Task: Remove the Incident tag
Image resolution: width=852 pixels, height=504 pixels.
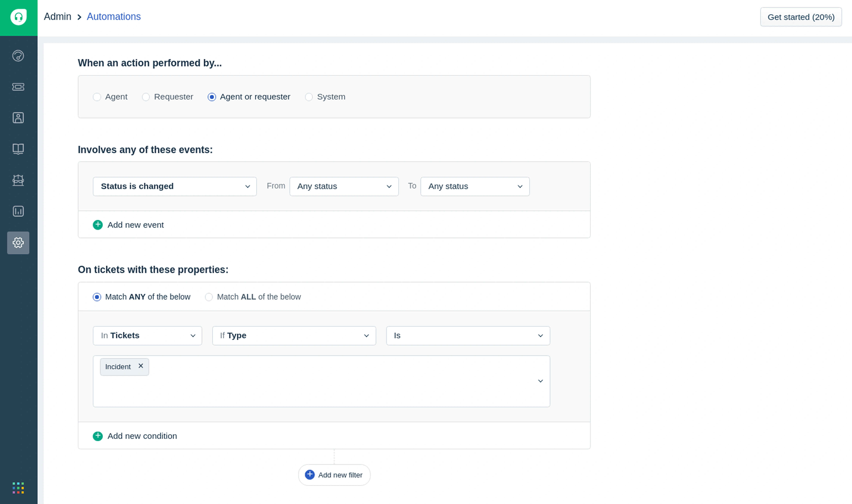Action: (141, 366)
